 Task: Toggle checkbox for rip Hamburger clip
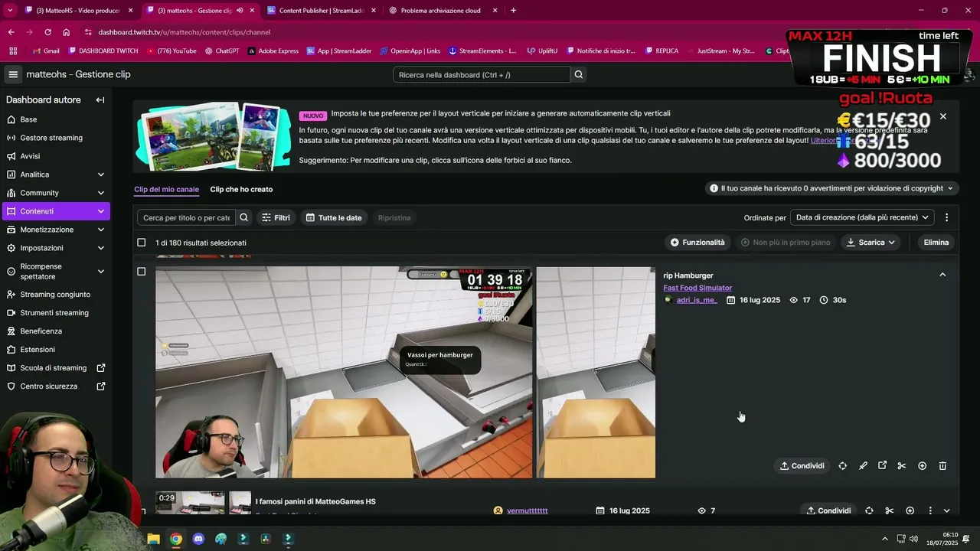[x=141, y=272]
